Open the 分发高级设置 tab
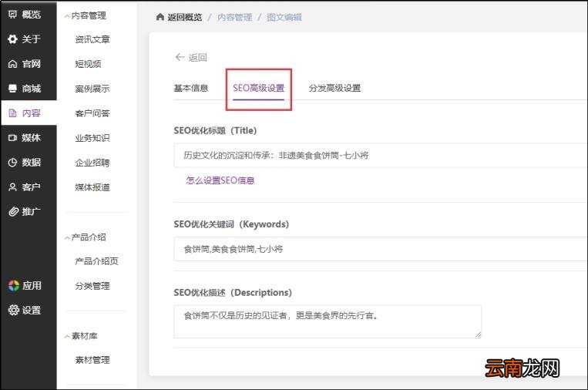Screen dimensions: 588x390 tap(335, 88)
